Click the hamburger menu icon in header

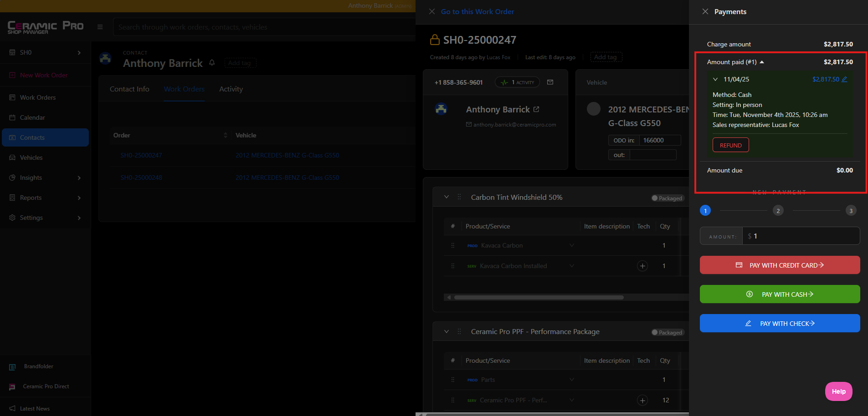point(100,27)
